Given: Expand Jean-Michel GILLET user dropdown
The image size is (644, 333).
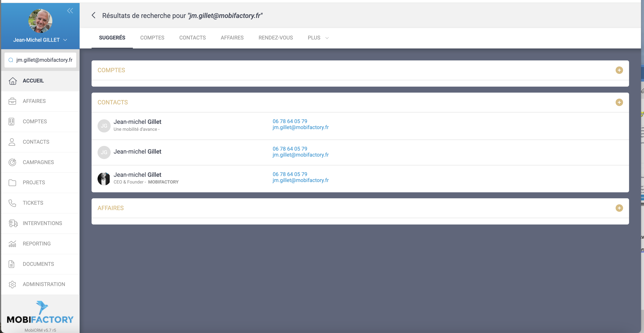Looking at the screenshot, I should click(x=65, y=40).
